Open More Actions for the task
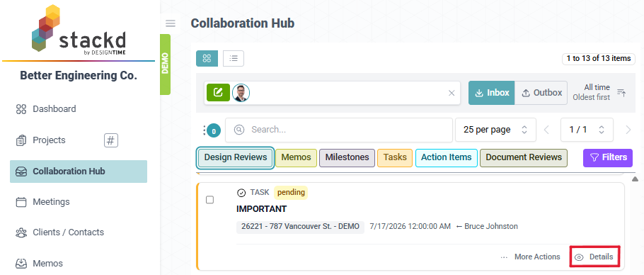Viewport: 644px width, 275px height. [x=530, y=257]
